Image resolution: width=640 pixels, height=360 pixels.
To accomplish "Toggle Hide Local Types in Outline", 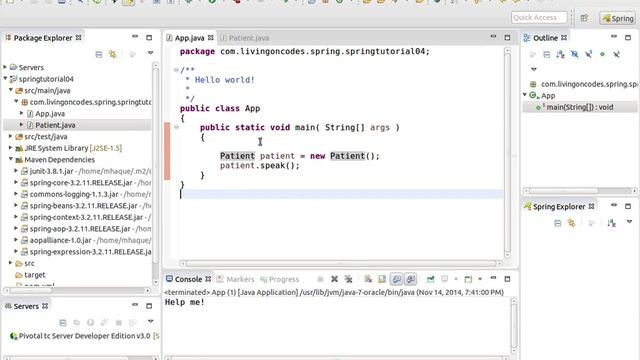I will [616, 54].
